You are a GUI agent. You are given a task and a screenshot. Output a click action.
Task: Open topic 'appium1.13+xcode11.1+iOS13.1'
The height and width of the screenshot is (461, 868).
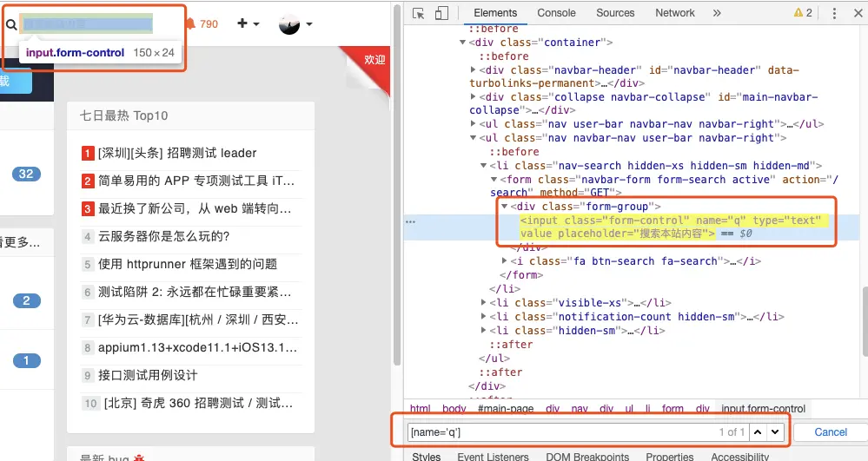tap(197, 347)
